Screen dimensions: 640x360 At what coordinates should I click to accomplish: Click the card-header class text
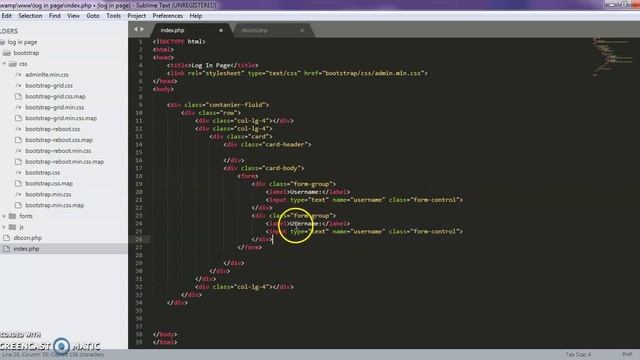[286, 144]
